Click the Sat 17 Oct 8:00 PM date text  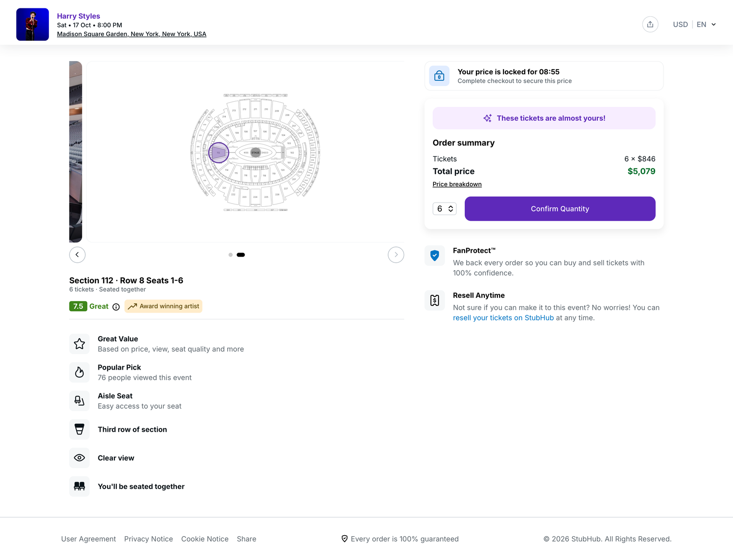tap(90, 25)
